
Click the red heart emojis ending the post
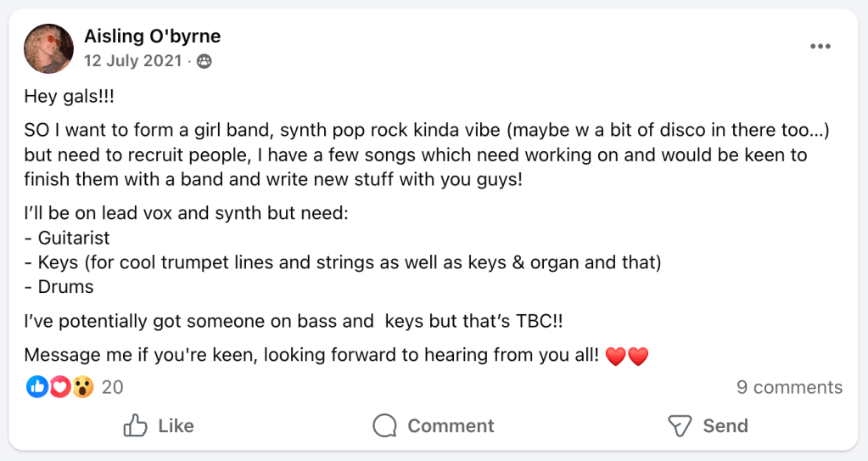coord(627,356)
